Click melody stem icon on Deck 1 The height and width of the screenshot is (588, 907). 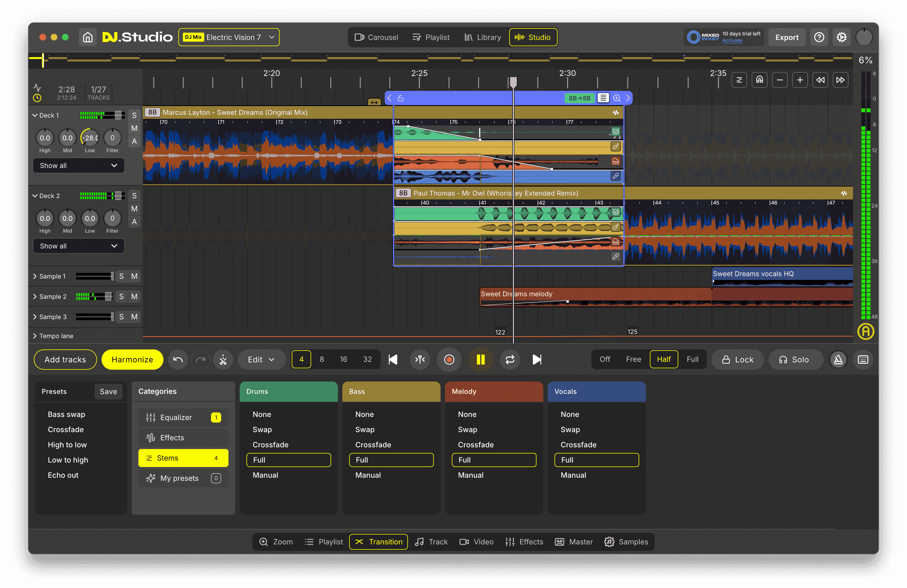pyautogui.click(x=616, y=161)
